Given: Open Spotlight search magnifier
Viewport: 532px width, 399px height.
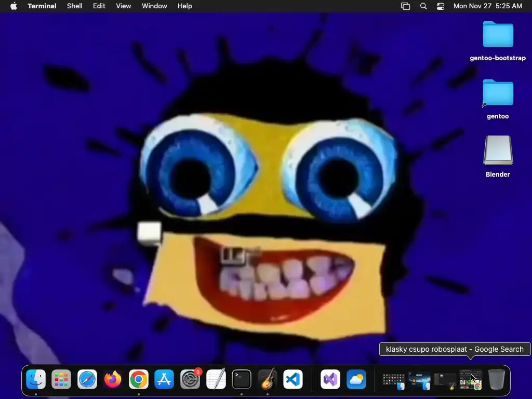Looking at the screenshot, I should pyautogui.click(x=423, y=6).
